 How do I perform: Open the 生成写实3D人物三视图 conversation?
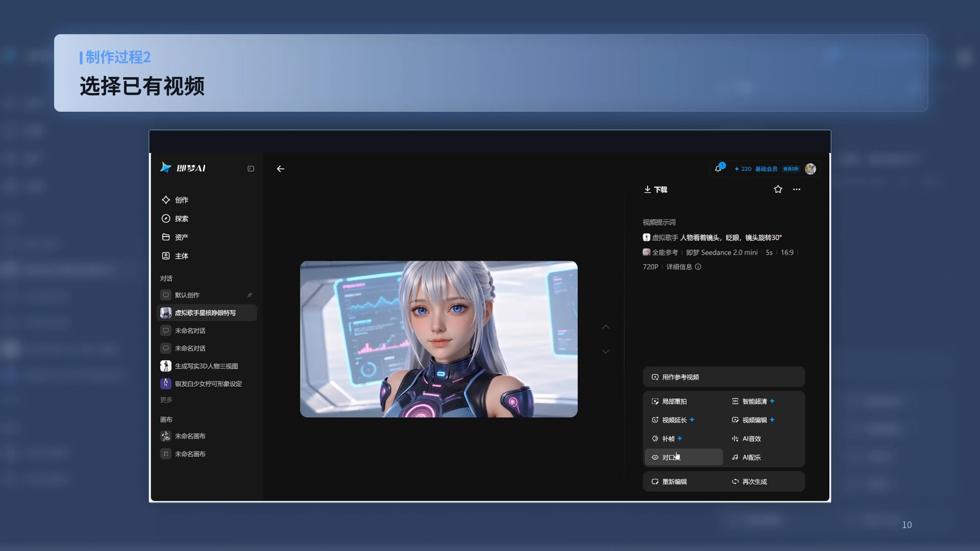207,366
